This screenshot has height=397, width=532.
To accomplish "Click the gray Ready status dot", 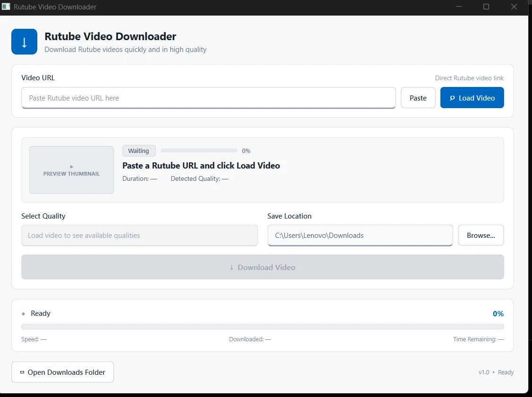I will [x=23, y=314].
